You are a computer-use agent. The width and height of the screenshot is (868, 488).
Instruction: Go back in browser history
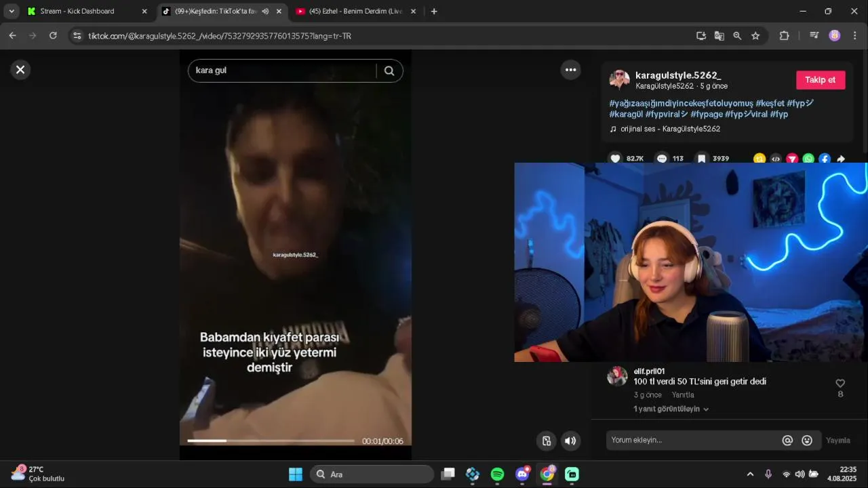point(12,36)
